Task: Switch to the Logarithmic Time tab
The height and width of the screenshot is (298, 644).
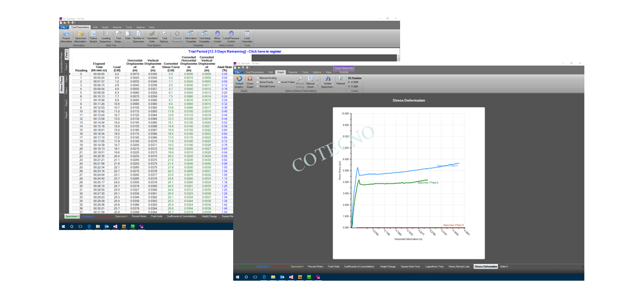Action: point(435,266)
